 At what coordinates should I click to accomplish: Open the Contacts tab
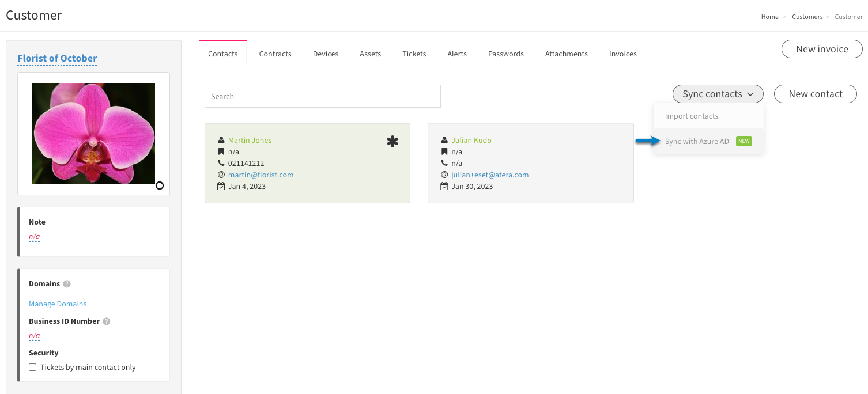(223, 54)
